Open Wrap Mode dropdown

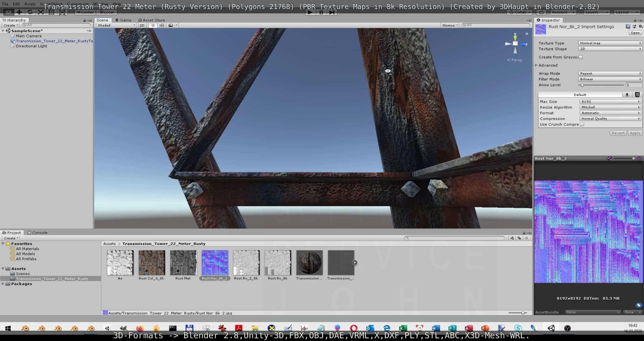610,73
